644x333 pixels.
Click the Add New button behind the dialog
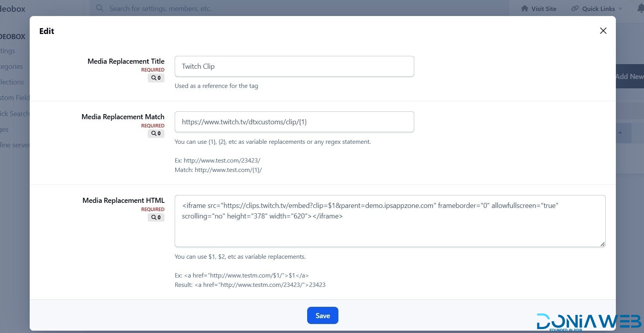(630, 76)
